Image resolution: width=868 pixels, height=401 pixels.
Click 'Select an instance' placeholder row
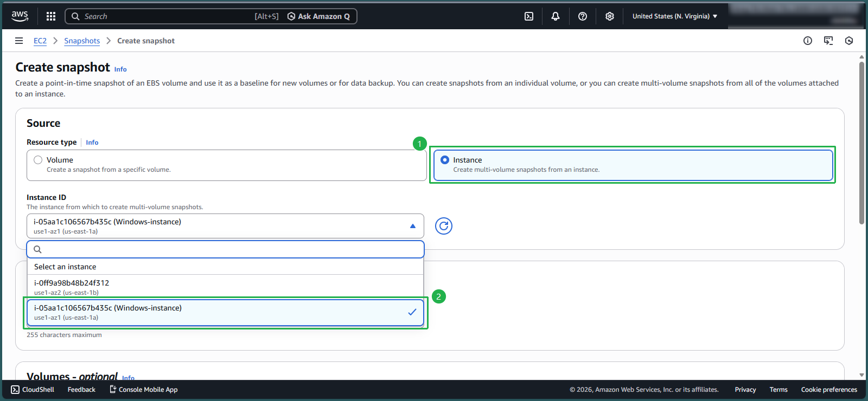(225, 267)
